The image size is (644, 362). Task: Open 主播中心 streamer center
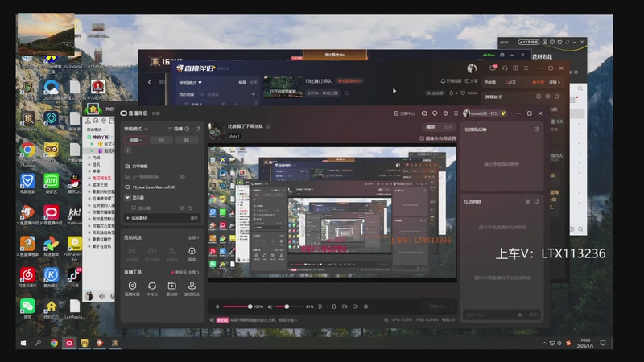coord(404,113)
